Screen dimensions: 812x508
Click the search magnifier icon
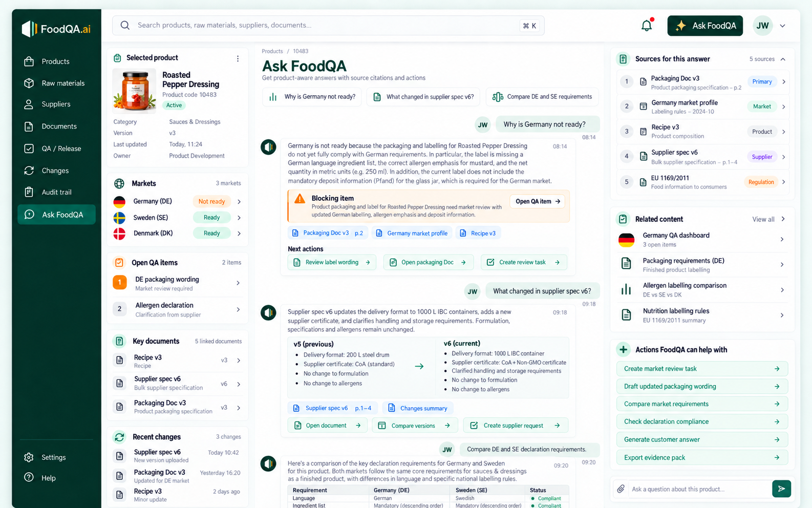125,25
